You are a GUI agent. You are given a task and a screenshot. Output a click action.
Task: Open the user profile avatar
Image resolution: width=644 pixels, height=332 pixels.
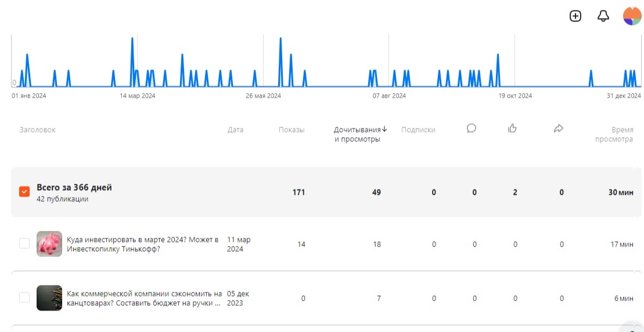click(632, 16)
